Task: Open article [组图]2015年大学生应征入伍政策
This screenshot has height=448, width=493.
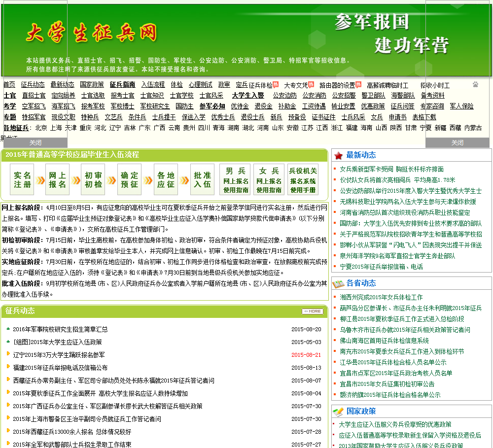Action: pos(57,343)
